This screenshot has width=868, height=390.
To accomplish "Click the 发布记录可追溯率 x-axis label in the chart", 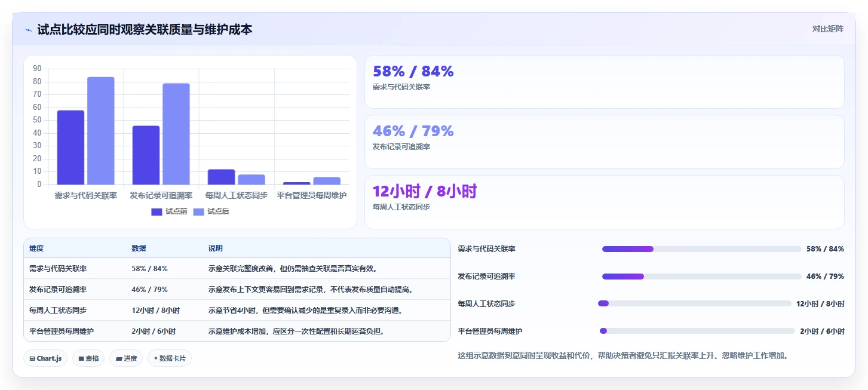I will 161,195.
